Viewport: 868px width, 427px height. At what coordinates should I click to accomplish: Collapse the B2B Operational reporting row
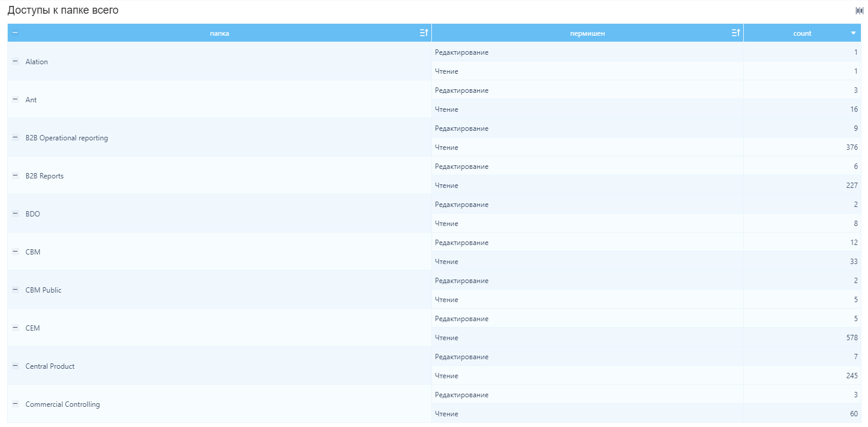[x=15, y=137]
